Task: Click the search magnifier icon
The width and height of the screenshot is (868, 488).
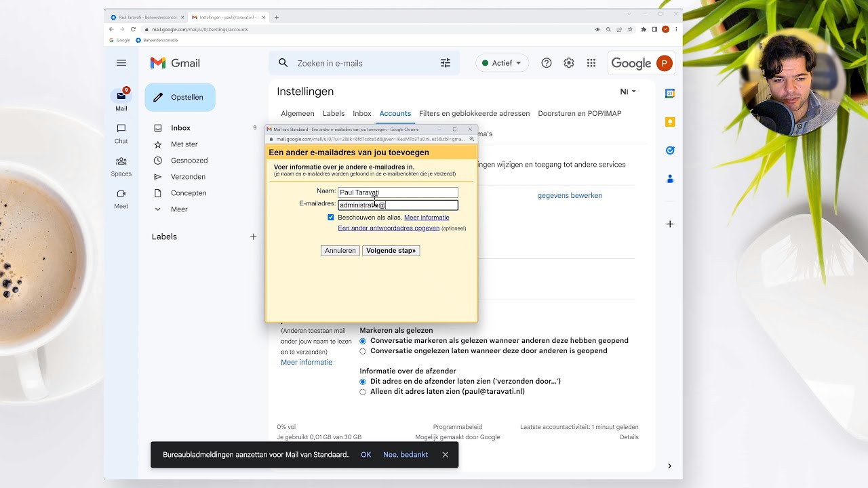Action: 283,63
